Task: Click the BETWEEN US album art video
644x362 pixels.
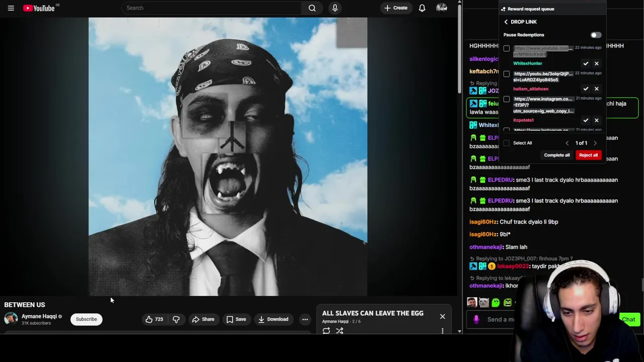Action: coord(228,157)
